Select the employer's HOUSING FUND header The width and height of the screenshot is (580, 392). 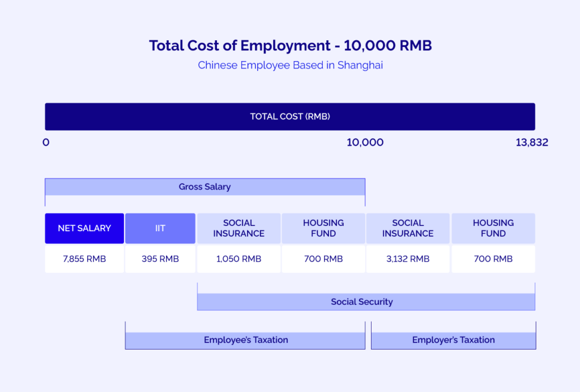[x=493, y=228]
